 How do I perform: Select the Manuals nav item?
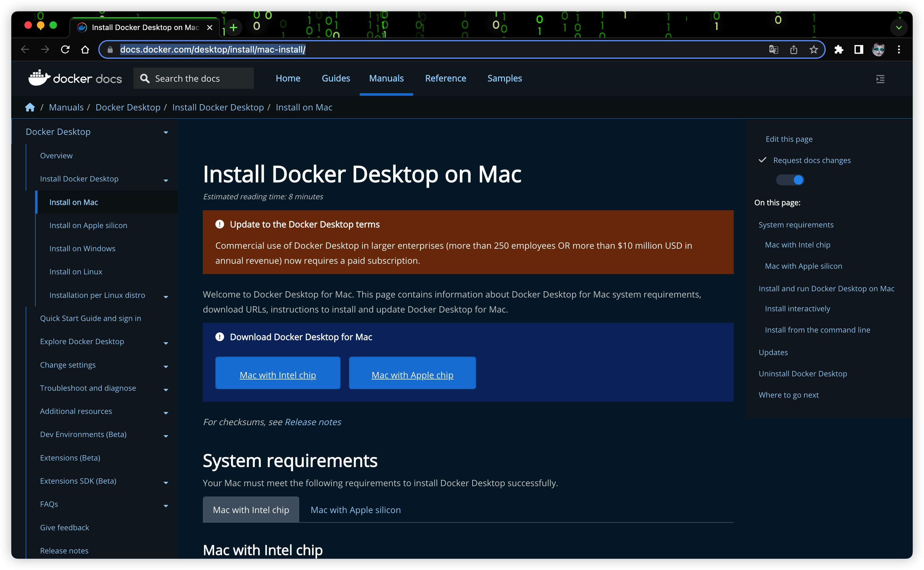pos(386,78)
